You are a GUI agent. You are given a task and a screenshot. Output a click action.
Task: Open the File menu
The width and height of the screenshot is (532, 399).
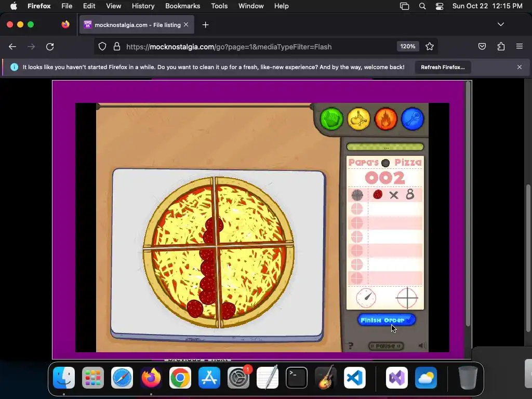[67, 6]
